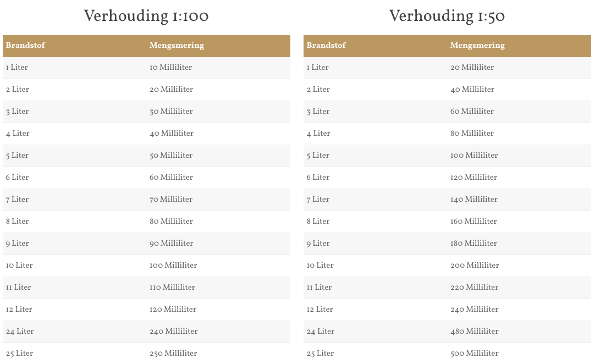This screenshot has width=595, height=364.
Task: Select the "200 Milliliter" cell
Action: pos(475,266)
